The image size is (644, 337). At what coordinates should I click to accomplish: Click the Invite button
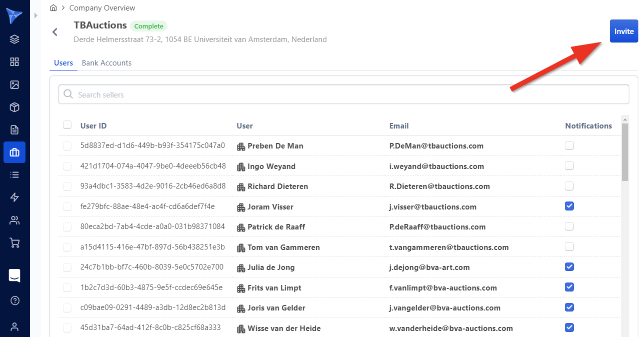624,31
